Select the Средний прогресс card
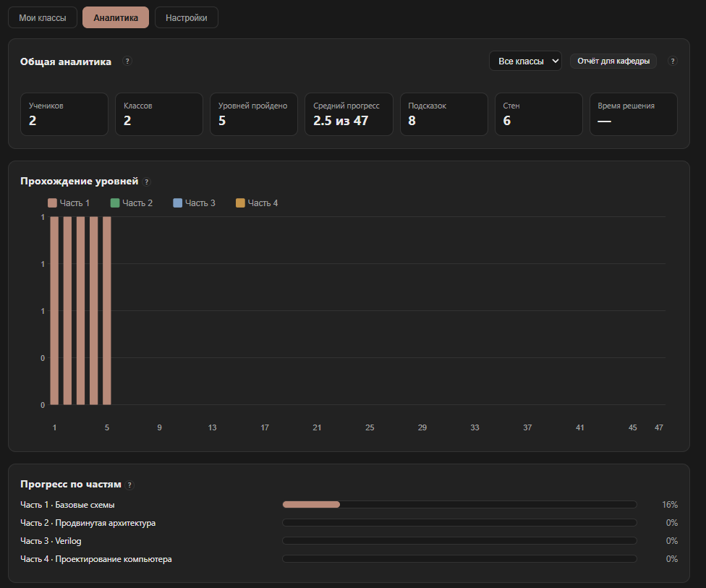This screenshot has height=588, width=706. [x=349, y=114]
